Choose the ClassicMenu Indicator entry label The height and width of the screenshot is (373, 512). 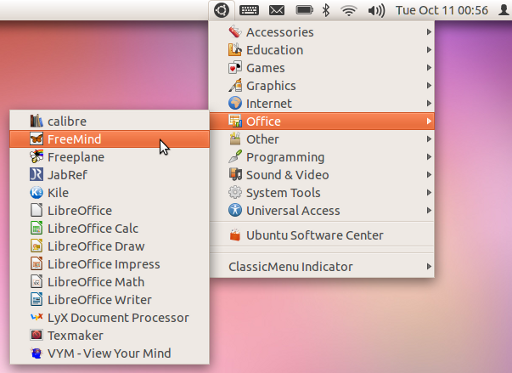pos(290,267)
